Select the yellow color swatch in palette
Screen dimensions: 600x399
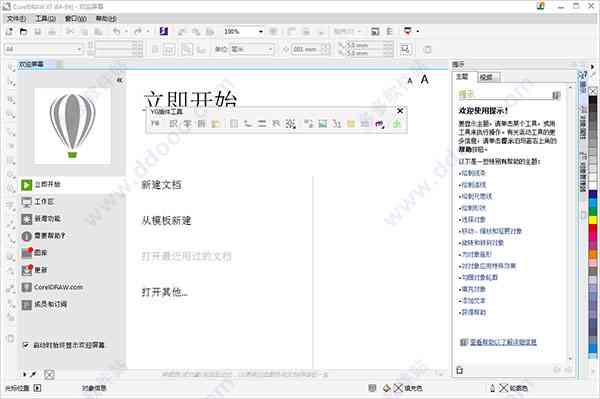593,220
